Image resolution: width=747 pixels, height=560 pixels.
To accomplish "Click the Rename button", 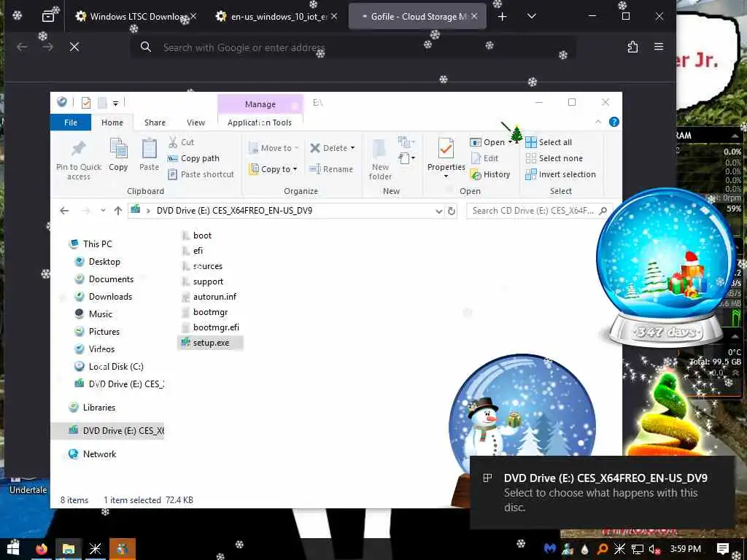I will (331, 169).
